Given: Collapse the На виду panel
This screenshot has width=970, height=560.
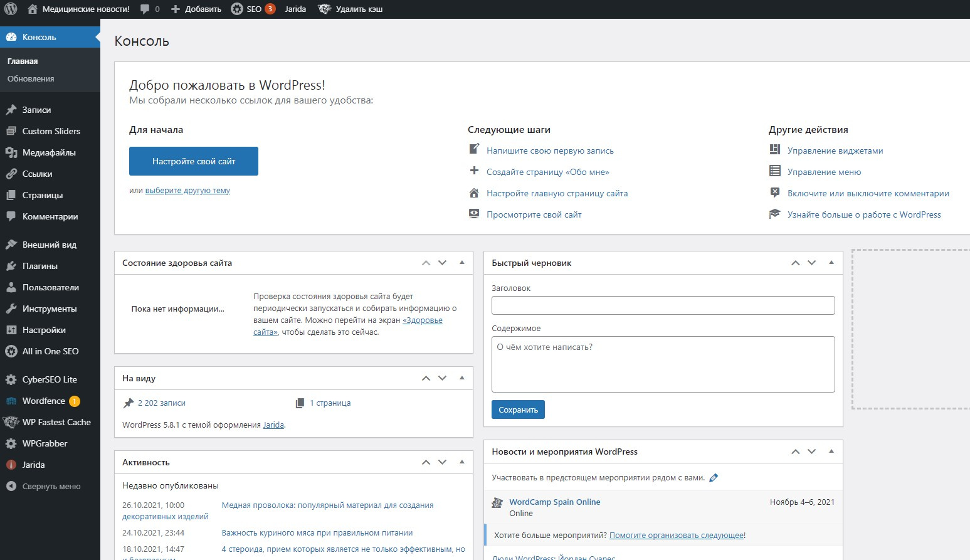Looking at the screenshot, I should click(462, 378).
